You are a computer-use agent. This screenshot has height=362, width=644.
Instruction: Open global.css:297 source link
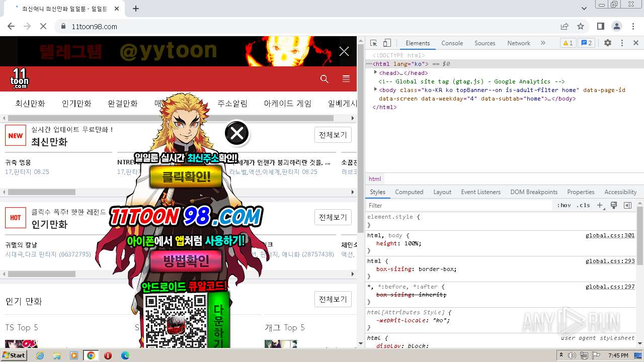click(x=610, y=287)
